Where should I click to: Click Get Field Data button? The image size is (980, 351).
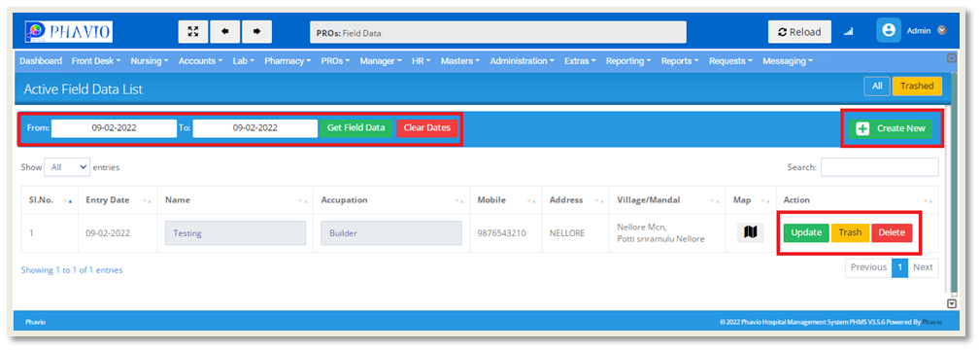tap(356, 128)
